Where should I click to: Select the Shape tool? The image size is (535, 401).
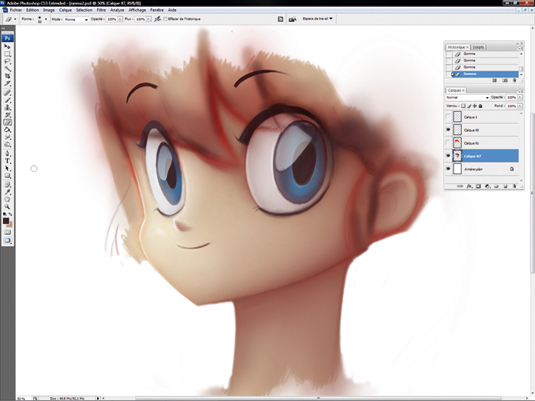pyautogui.click(x=7, y=175)
